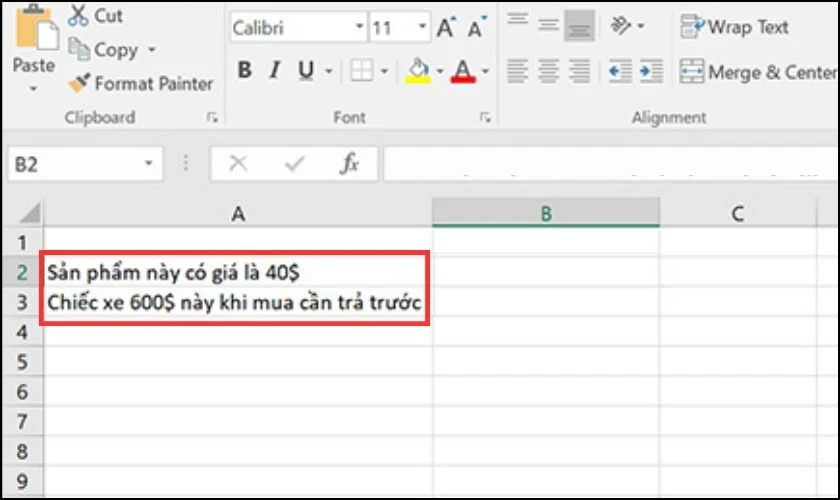Select Middle Align icon
The image size is (840, 500).
click(x=548, y=25)
